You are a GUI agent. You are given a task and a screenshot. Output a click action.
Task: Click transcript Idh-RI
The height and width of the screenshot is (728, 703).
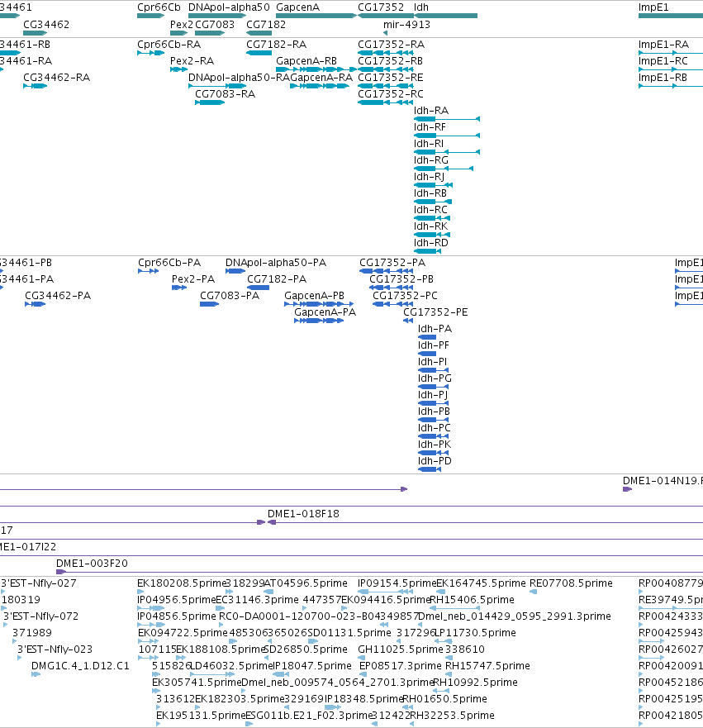[x=429, y=144]
